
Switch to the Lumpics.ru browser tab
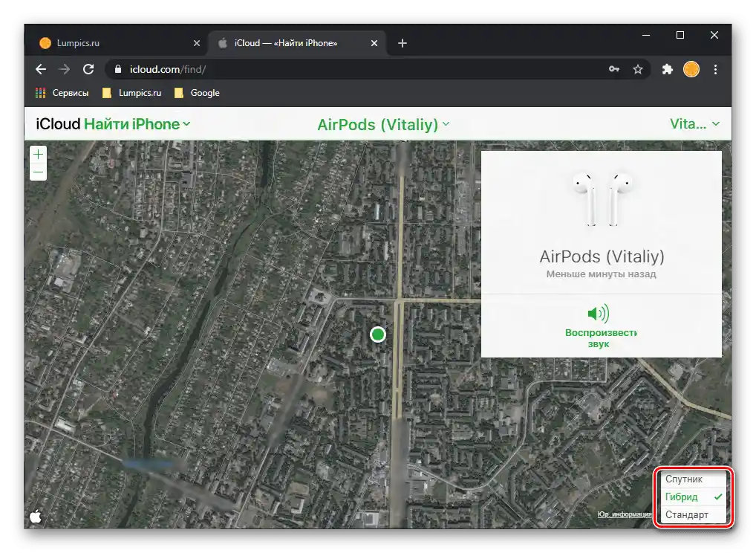click(x=78, y=43)
